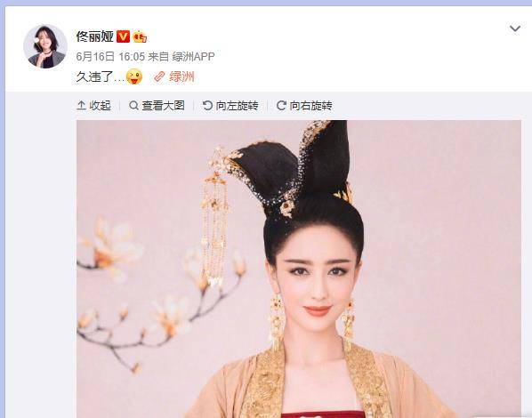
Task: Click the tongue-out emoji in the post
Action: pos(134,76)
